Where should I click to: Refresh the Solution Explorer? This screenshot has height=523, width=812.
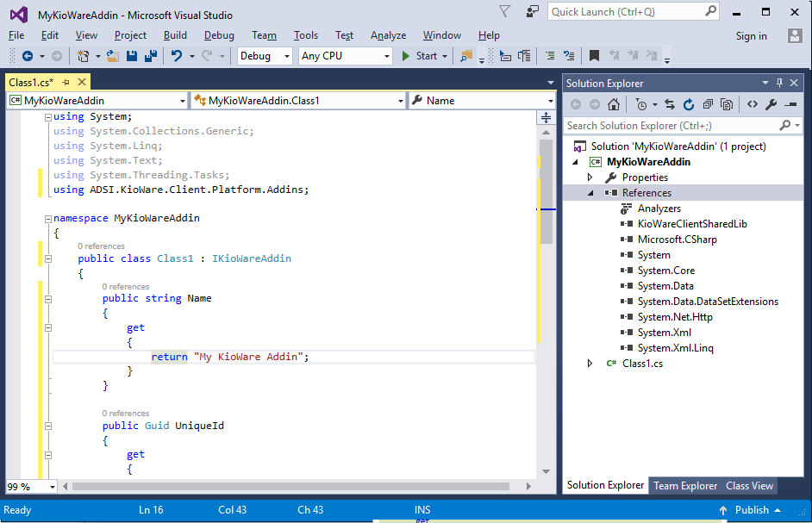pyautogui.click(x=688, y=104)
